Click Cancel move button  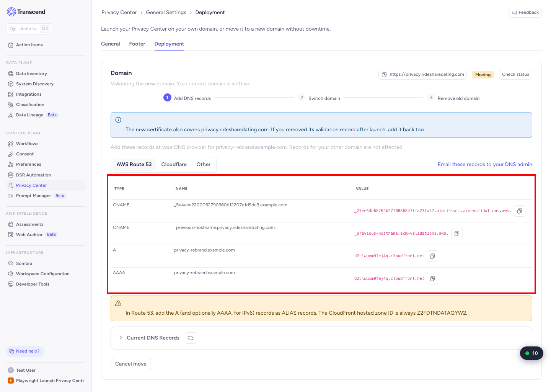131,364
